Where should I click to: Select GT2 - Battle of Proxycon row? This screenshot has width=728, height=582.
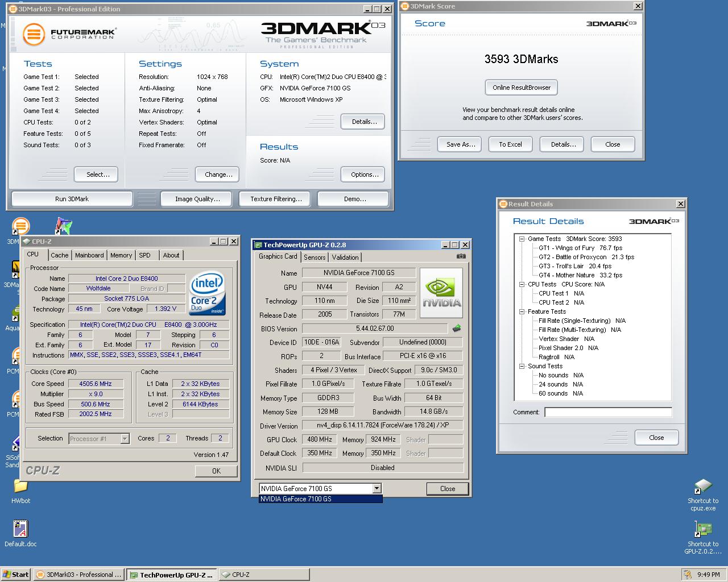coord(586,257)
